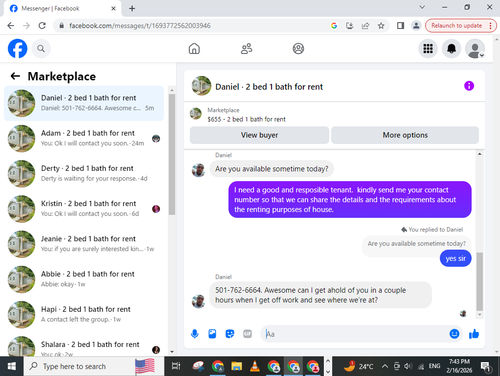Record a voice clip with microphone icon
This screenshot has width=500, height=376.
click(x=195, y=334)
